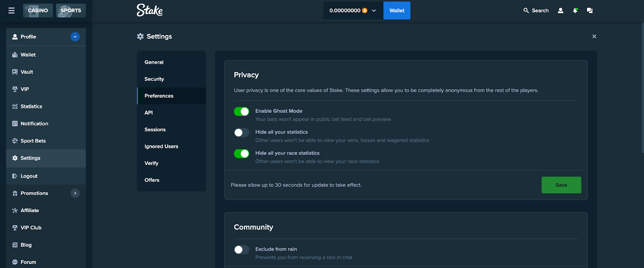The width and height of the screenshot is (644, 268).
Task: Select the Sessions settings tab
Action: (155, 130)
